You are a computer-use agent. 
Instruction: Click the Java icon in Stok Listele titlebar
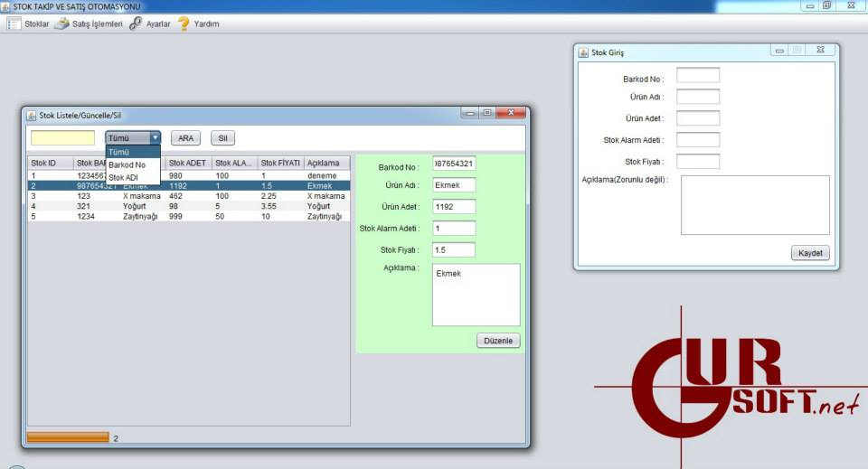point(32,116)
